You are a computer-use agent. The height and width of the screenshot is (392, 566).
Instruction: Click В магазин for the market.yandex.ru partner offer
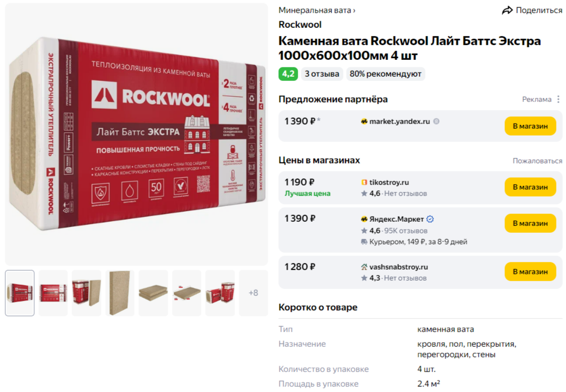pos(530,126)
